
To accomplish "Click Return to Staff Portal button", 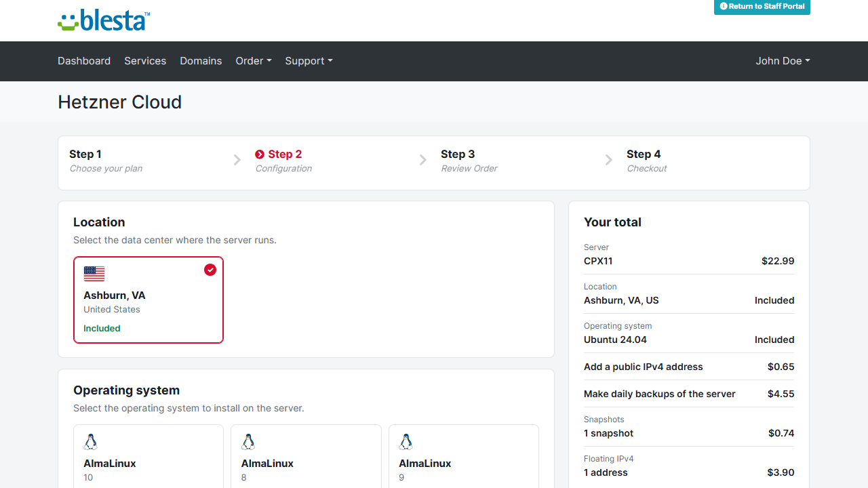I will pyautogui.click(x=762, y=7).
